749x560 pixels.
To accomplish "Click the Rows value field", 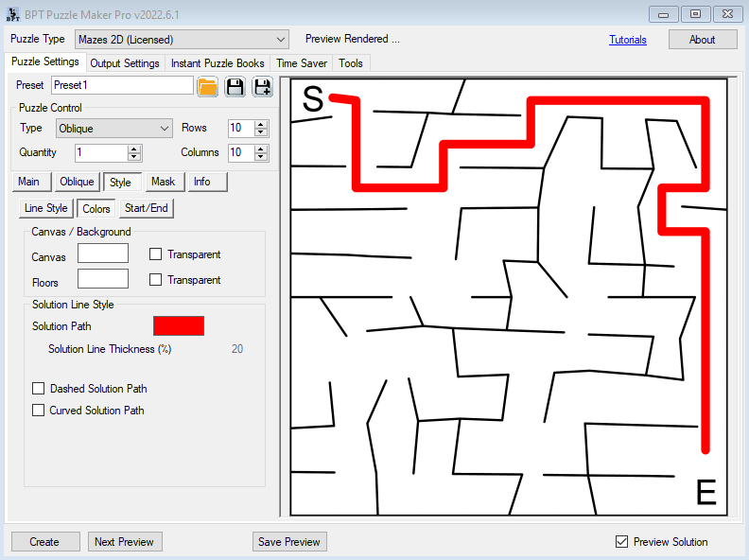I will [x=241, y=128].
